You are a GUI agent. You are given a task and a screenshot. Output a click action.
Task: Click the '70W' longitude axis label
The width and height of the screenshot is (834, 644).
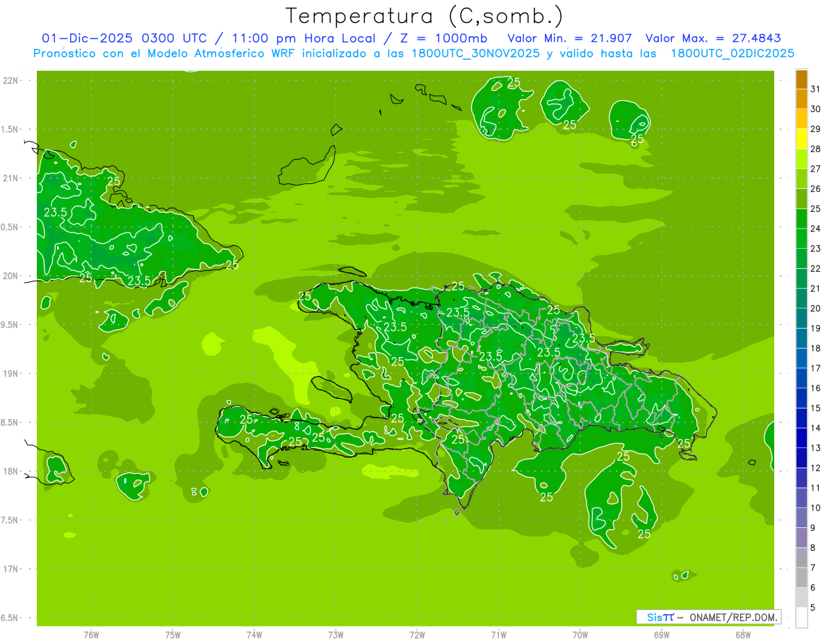pos(580,634)
